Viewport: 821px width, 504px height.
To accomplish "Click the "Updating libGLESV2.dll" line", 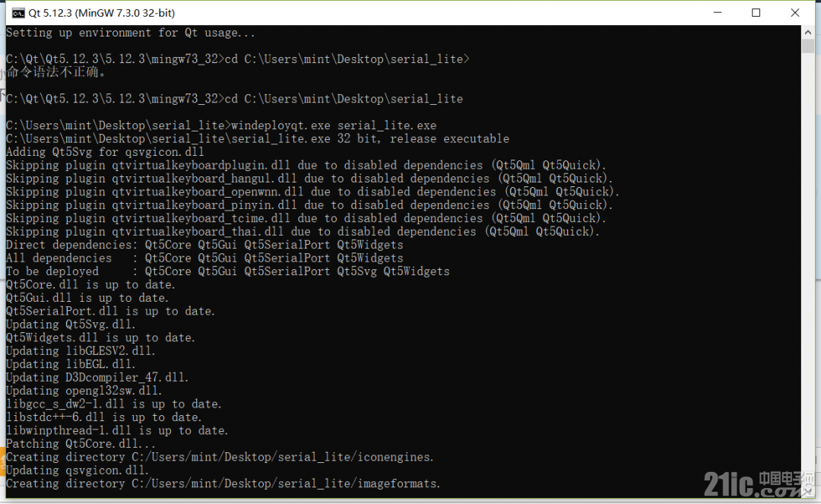I will pos(81,350).
